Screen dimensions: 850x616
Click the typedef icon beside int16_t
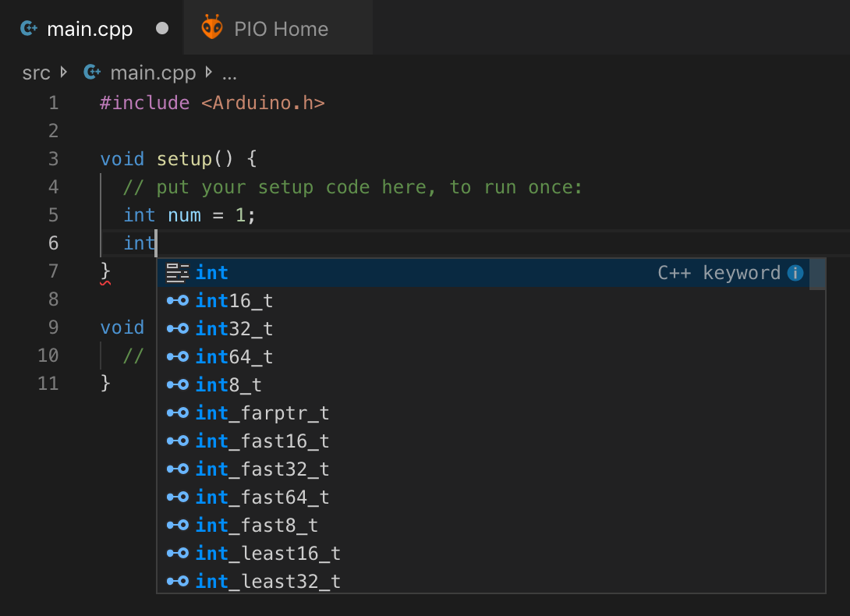(x=178, y=301)
